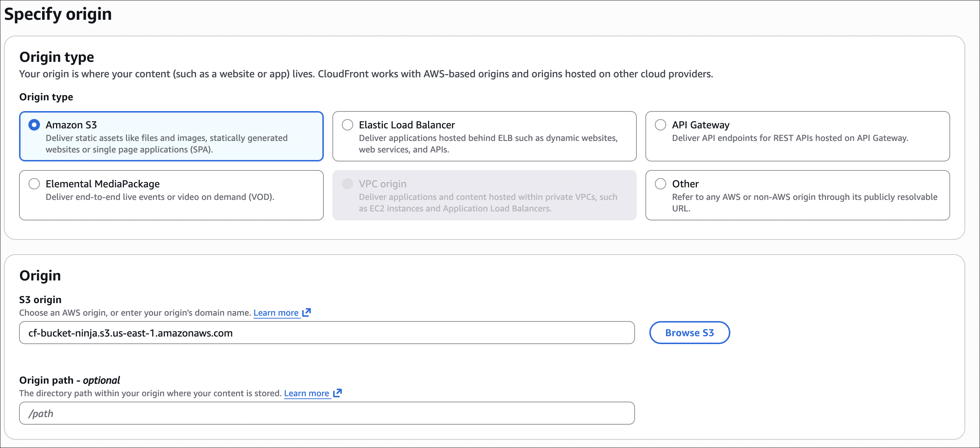Click external link icon beside Origin path help
This screenshot has width=980, height=448.
[x=337, y=393]
